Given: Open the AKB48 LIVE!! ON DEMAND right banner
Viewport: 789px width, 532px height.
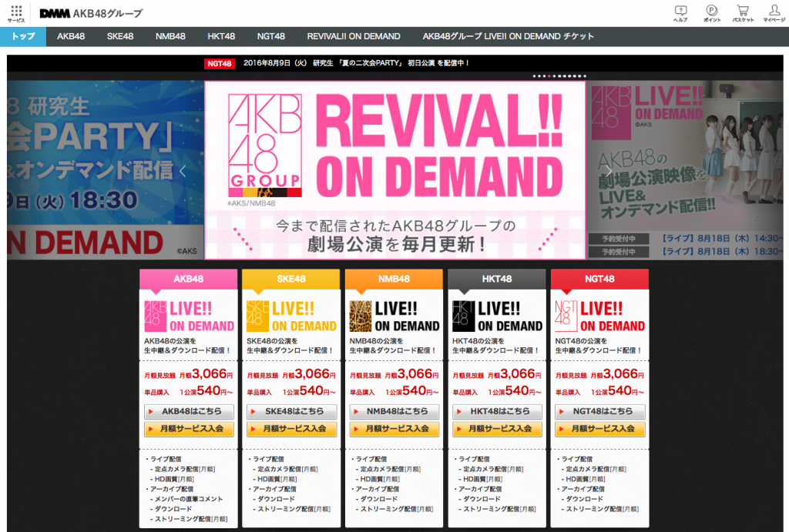Looking at the screenshot, I should pyautogui.click(x=685, y=170).
